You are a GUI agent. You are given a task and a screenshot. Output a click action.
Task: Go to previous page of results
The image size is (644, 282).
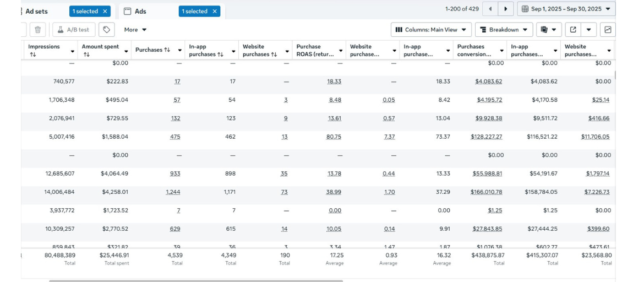point(490,9)
